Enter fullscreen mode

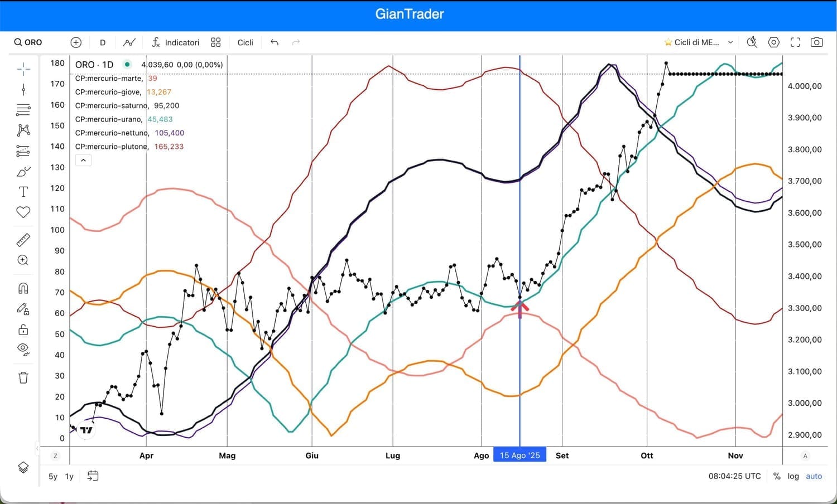pyautogui.click(x=795, y=42)
